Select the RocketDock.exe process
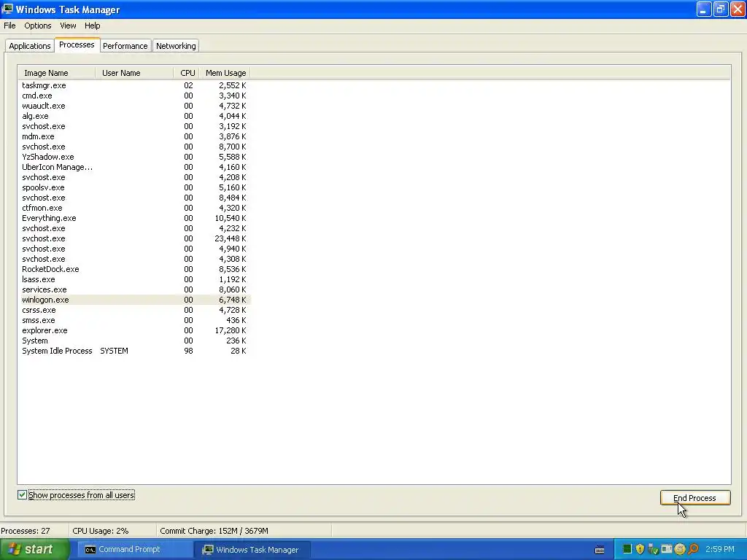 [134, 269]
